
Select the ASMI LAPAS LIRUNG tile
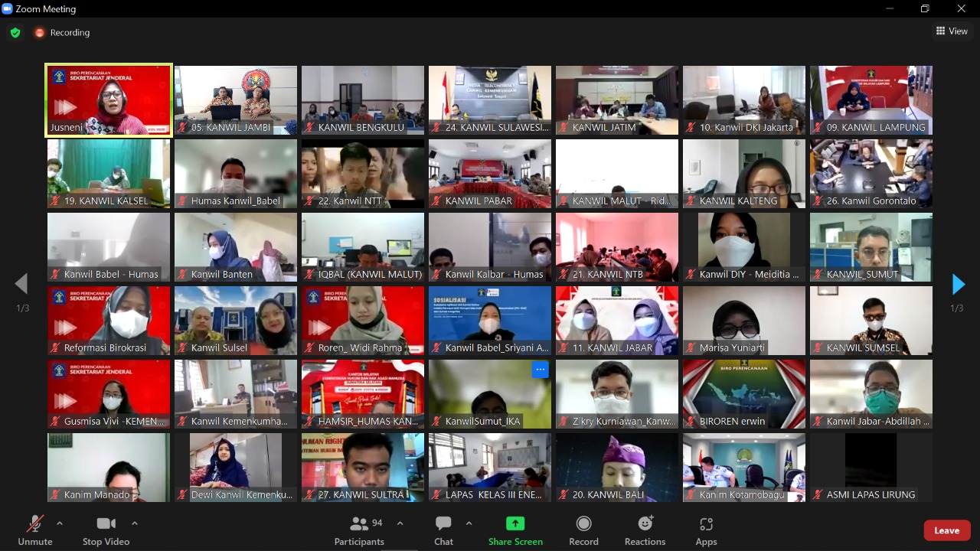[x=871, y=468]
